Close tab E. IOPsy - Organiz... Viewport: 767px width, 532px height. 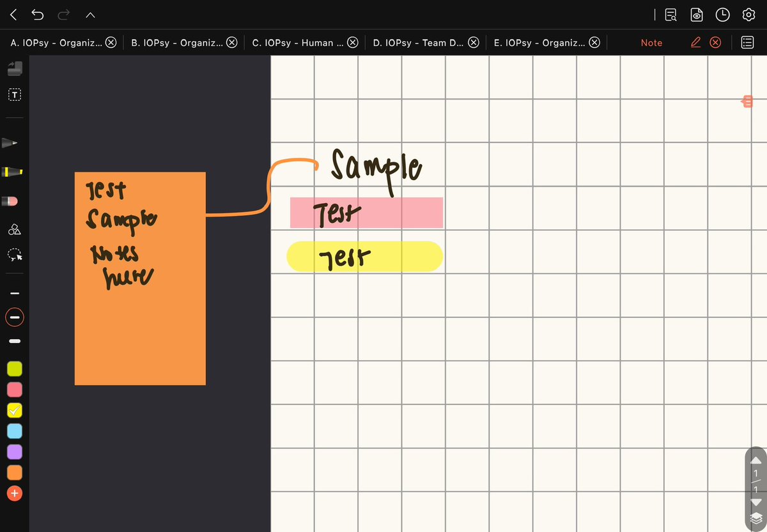coord(594,43)
